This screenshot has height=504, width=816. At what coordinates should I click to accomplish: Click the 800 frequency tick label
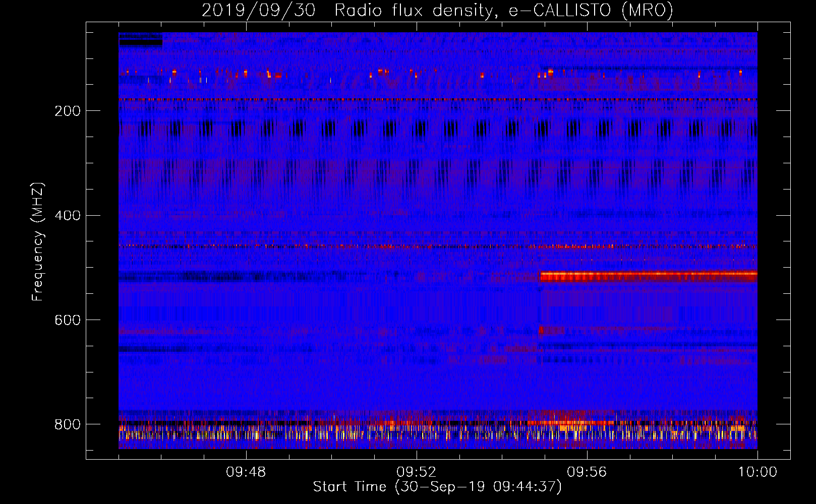click(68, 424)
